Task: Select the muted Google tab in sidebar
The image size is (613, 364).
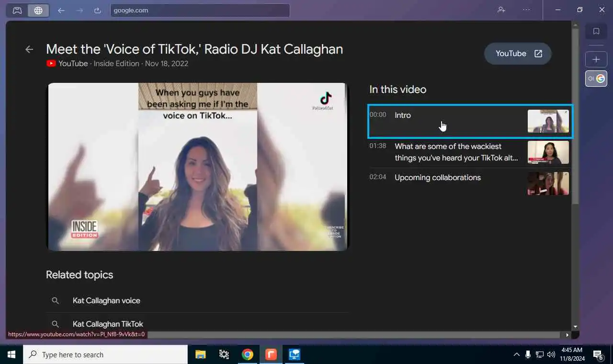Action: (596, 79)
